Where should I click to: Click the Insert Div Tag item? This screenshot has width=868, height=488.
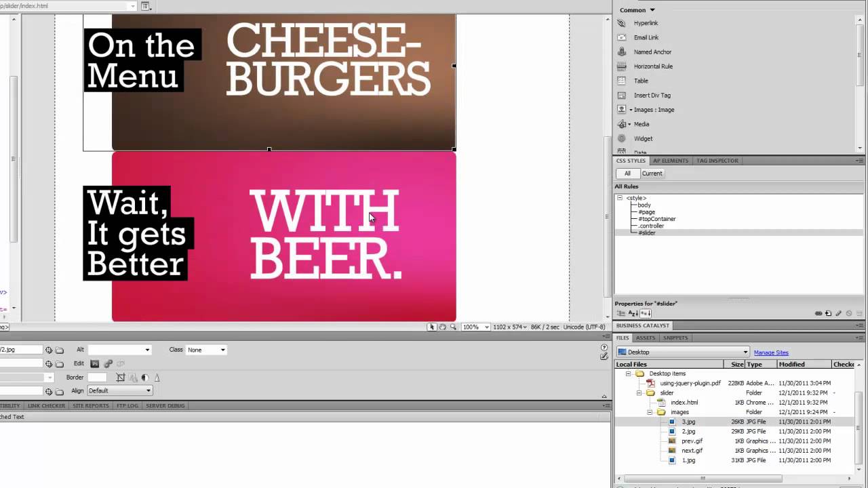point(644,95)
